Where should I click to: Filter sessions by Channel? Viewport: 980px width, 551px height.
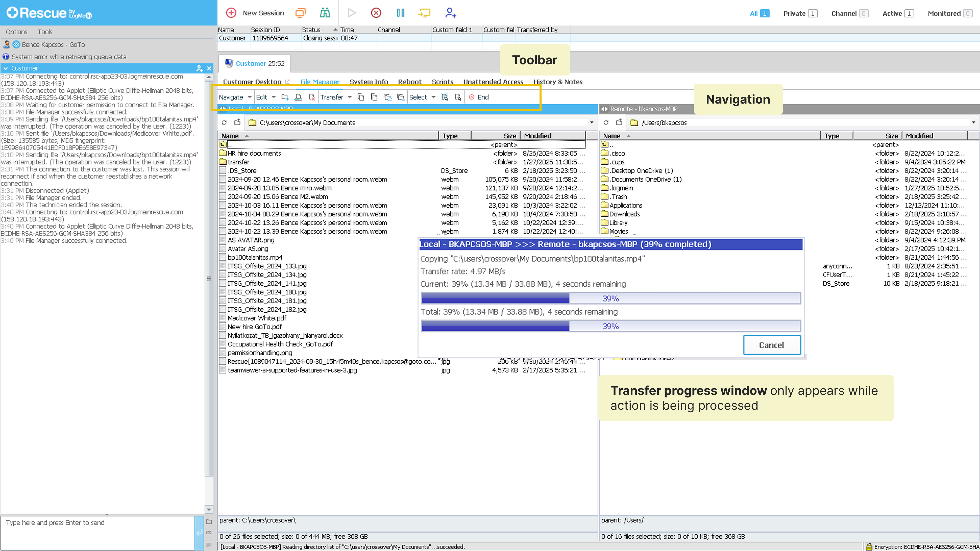point(850,13)
